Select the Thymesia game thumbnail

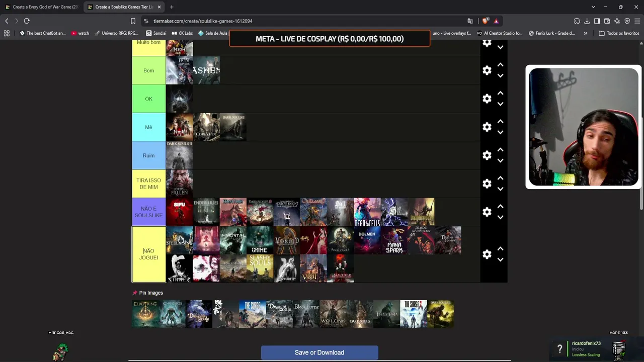387,314
